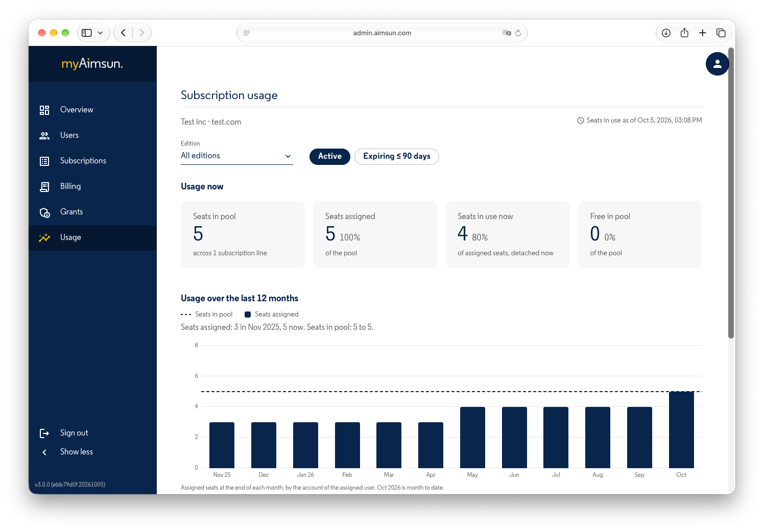
Task: Open the Users menu item
Action: tap(92, 135)
